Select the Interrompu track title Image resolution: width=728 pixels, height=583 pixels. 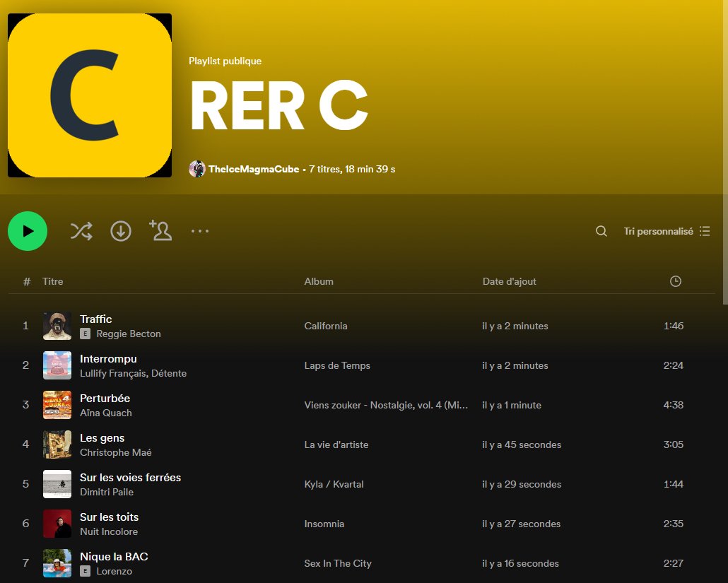(x=108, y=359)
